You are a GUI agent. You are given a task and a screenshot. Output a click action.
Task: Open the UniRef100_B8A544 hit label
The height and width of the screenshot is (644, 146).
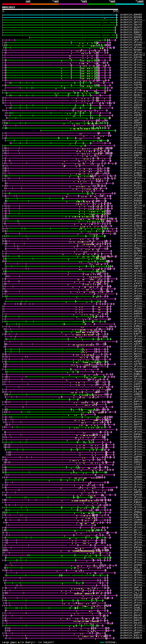[131, 138]
